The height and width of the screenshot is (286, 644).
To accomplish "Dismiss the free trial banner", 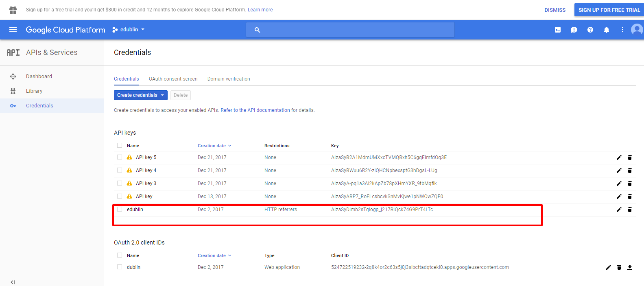I will 555,10.
